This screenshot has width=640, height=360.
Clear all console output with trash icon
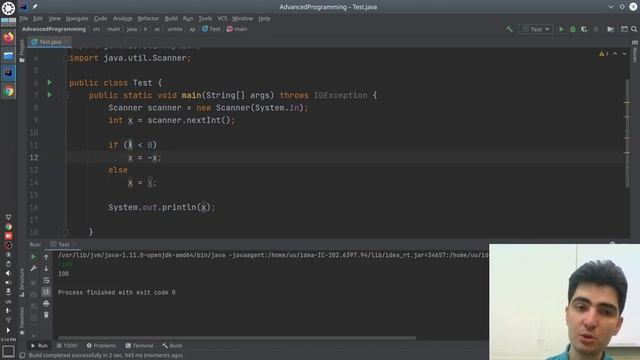(x=46, y=315)
